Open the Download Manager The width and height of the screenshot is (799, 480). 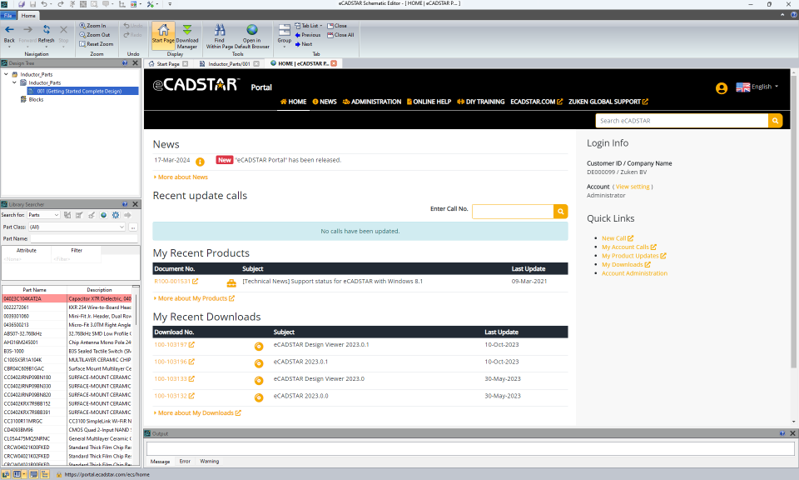point(187,36)
